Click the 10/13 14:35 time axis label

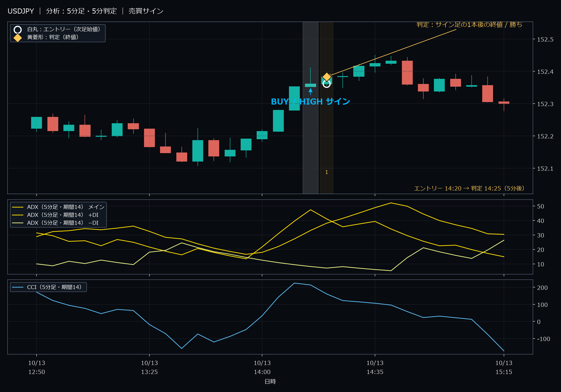click(375, 367)
